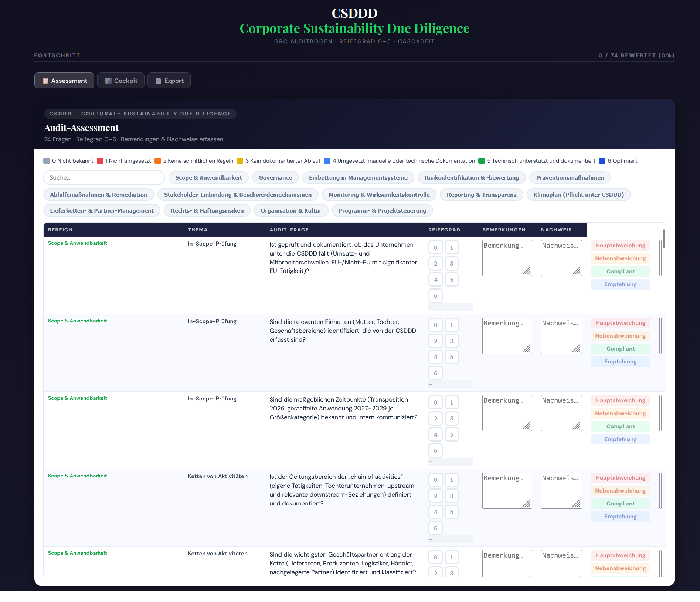Select Reifegrad 3 for 'chain of activities' question

click(452, 496)
